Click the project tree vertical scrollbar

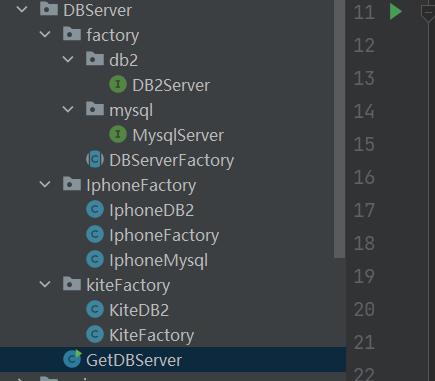pyautogui.click(x=339, y=128)
